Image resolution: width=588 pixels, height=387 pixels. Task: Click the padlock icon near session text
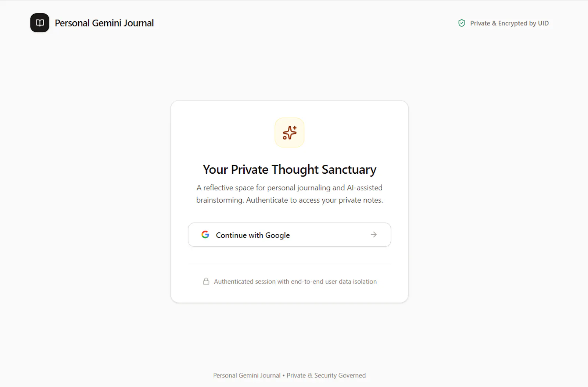click(206, 281)
